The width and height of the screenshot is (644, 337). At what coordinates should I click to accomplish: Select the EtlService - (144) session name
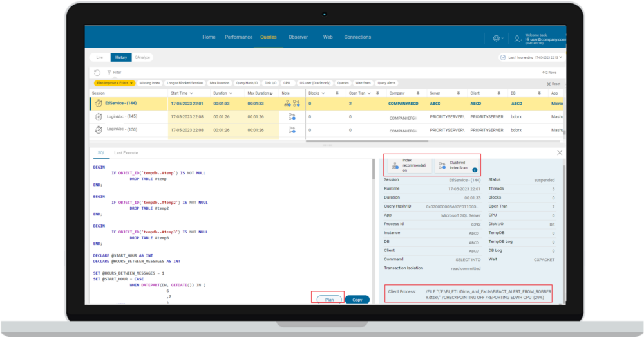121,104
